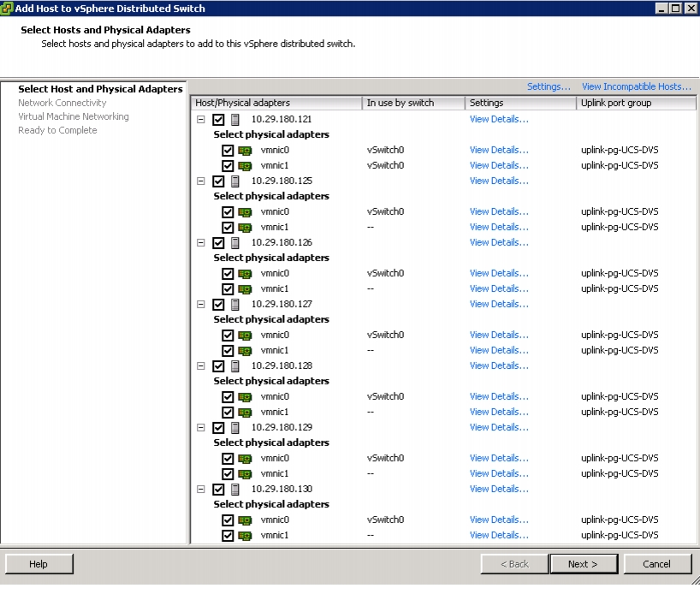Viewport: 700px width, 594px height.
Task: Click vmnic0 adapter icon under host 10.29.180.128
Action: click(245, 397)
